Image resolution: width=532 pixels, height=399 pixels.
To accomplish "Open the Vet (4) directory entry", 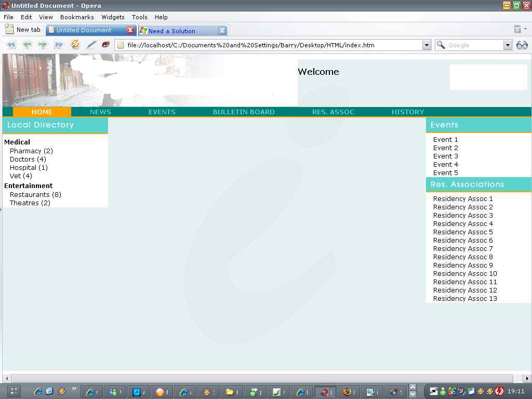I will point(21,176).
